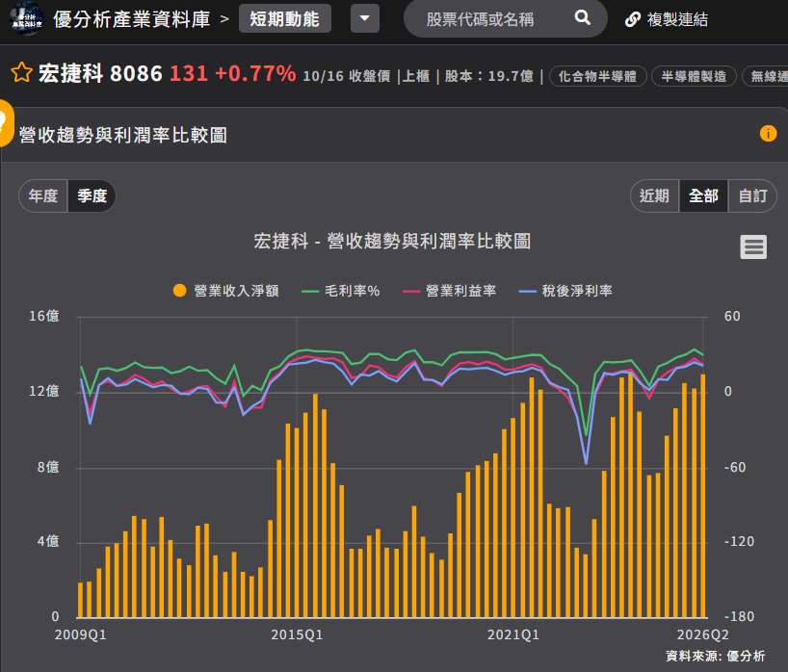The height and width of the screenshot is (672, 788).
Task: Click the 12億 y-axis label
Action: [x=43, y=391]
